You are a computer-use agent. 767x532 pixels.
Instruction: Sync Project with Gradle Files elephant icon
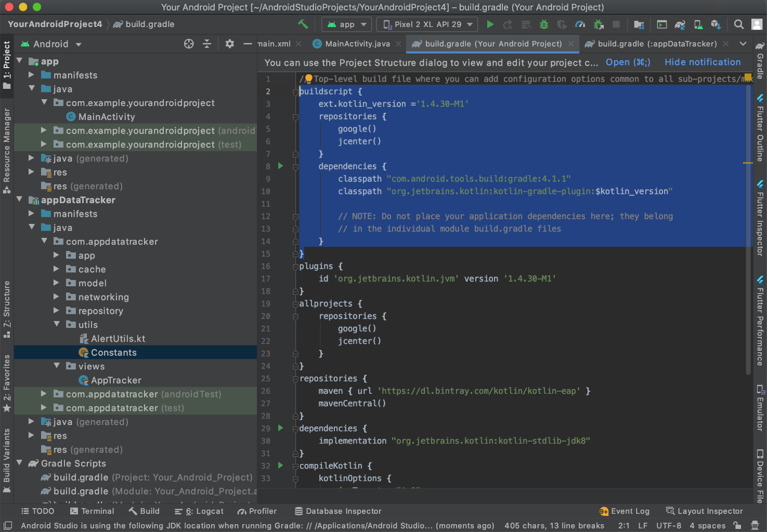[680, 24]
